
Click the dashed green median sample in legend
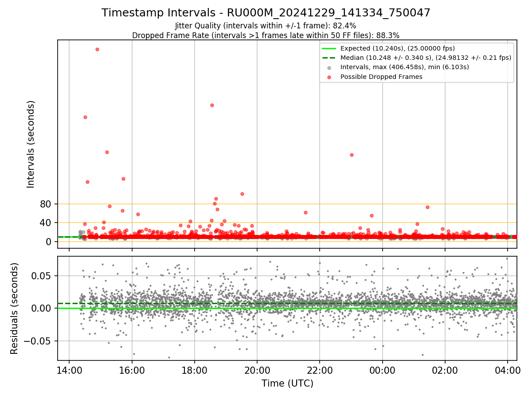tap(329, 58)
